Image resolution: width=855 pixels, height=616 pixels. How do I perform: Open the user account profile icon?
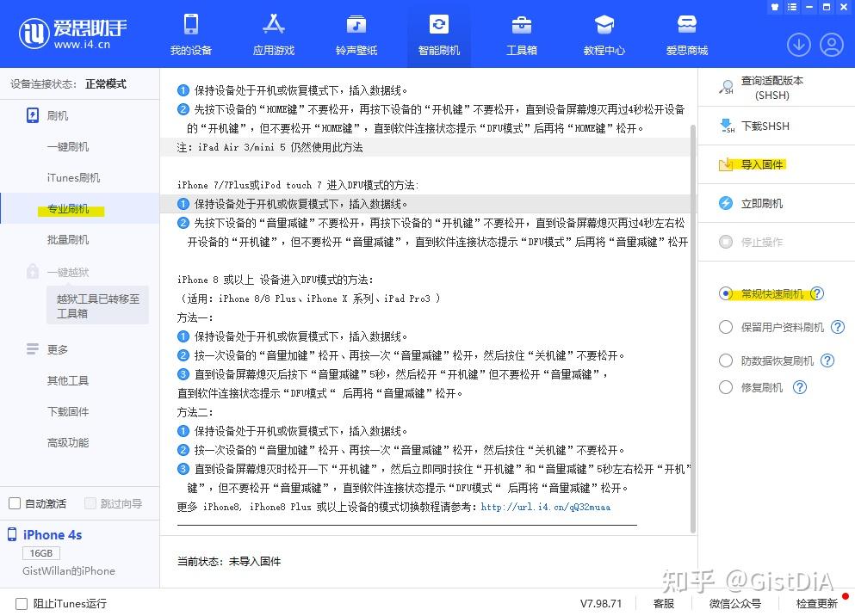tap(831, 45)
